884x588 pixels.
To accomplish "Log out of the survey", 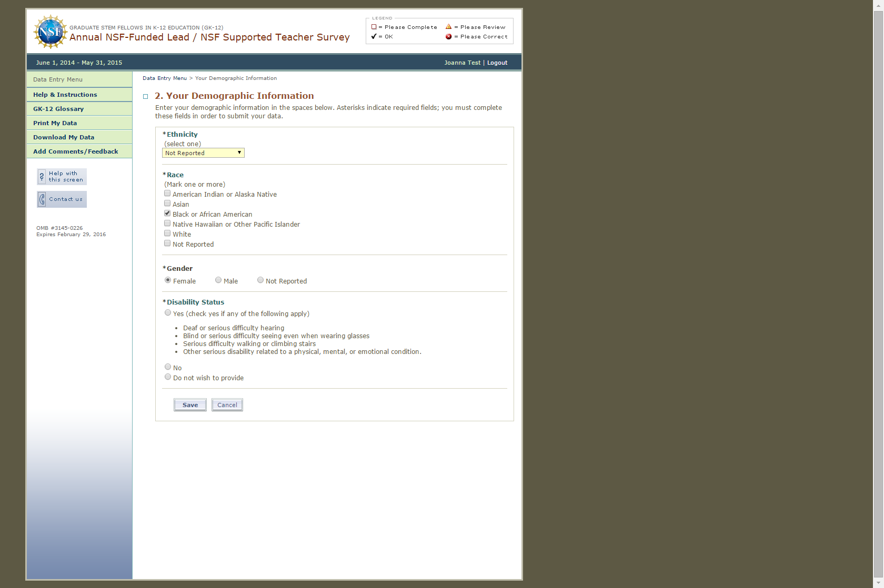I will click(x=497, y=63).
